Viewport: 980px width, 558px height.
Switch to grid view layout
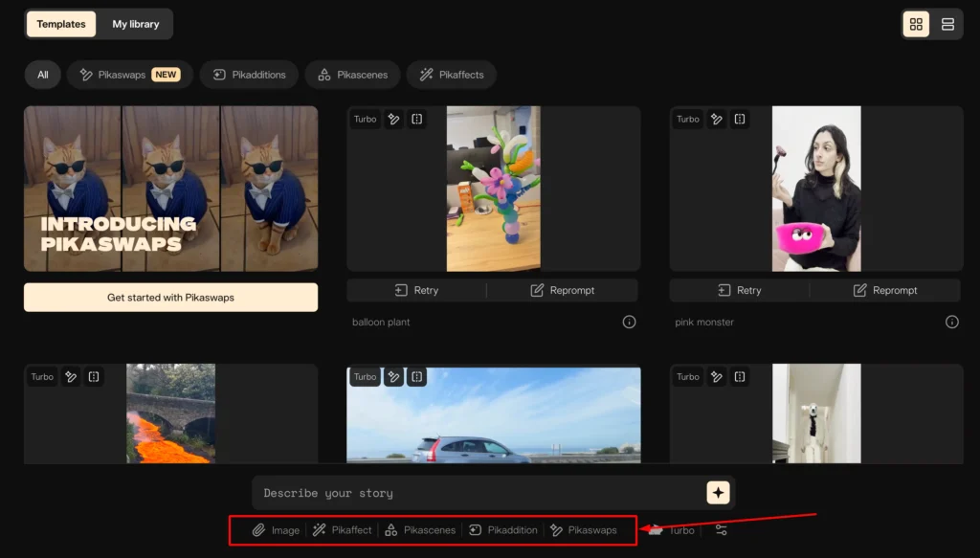[916, 24]
